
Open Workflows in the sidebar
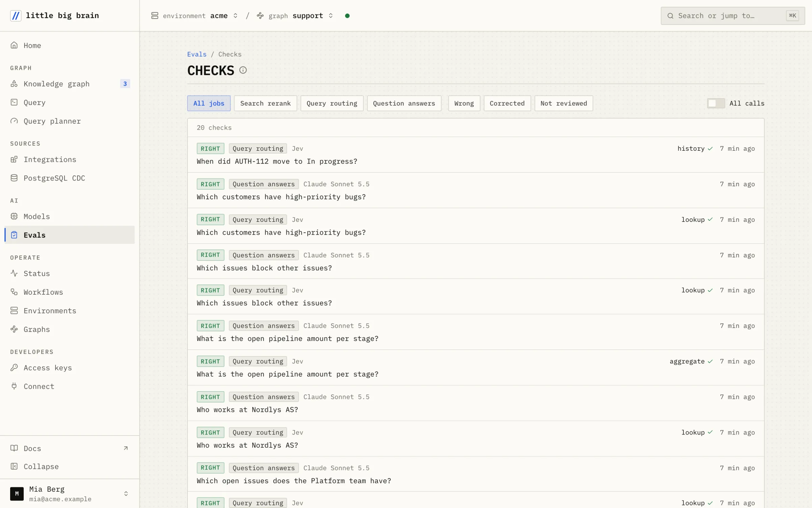point(69,292)
